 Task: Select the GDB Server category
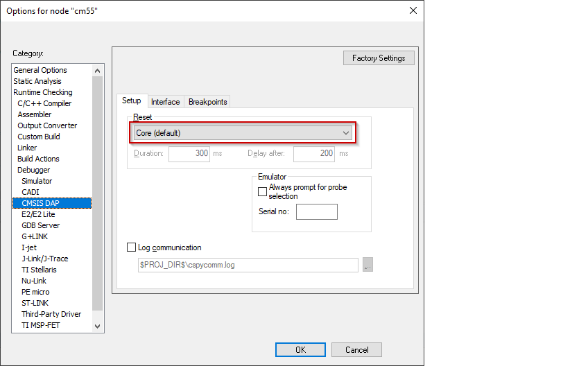[40, 225]
